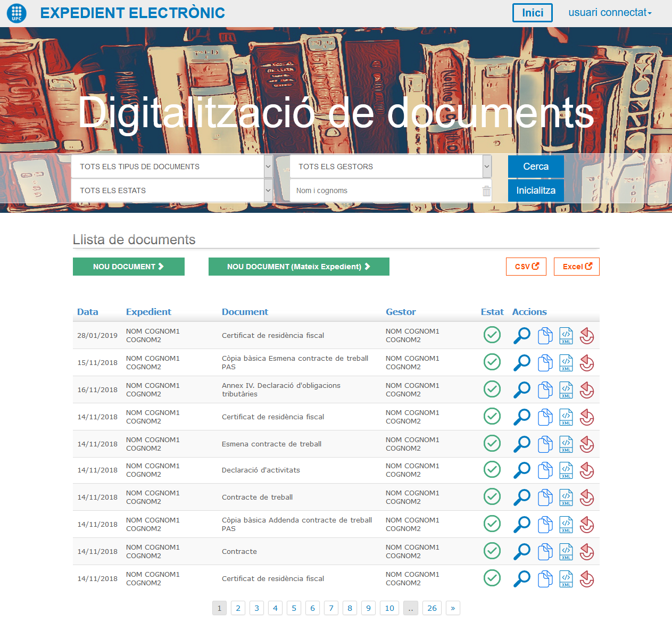Image resolution: width=672 pixels, height=622 pixels.
Task: Open the TOTS ELS TIPUS DE DOCUMENTS dropdown
Action: pyautogui.click(x=172, y=167)
